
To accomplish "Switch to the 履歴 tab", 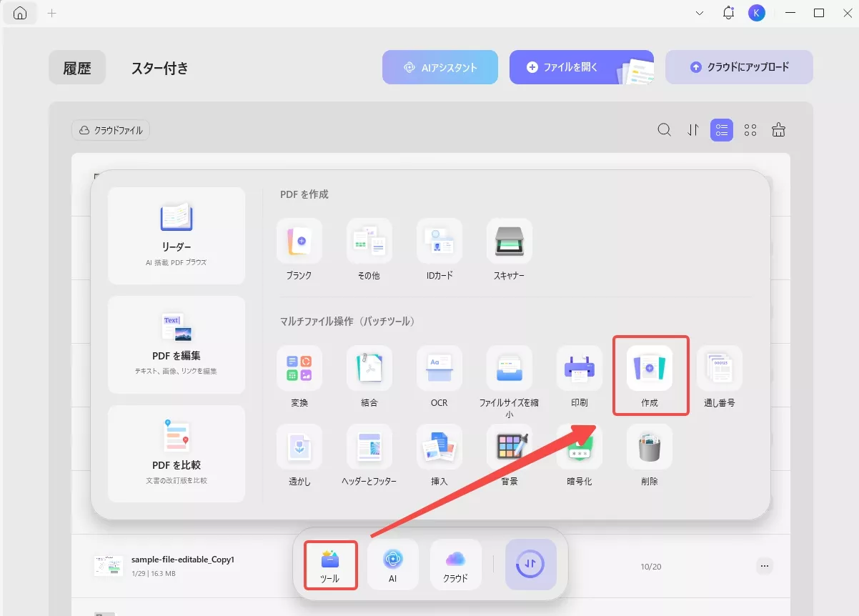I will (x=76, y=67).
